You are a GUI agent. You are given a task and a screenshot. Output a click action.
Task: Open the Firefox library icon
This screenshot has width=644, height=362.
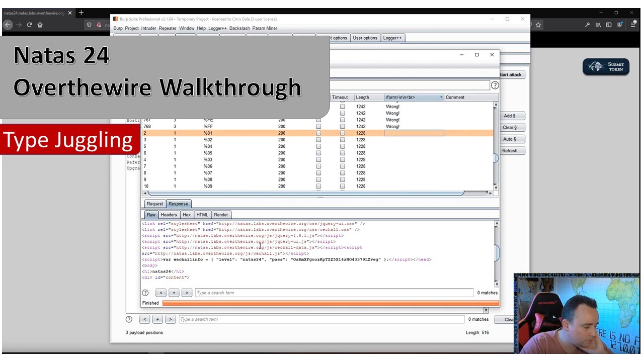tap(598, 25)
